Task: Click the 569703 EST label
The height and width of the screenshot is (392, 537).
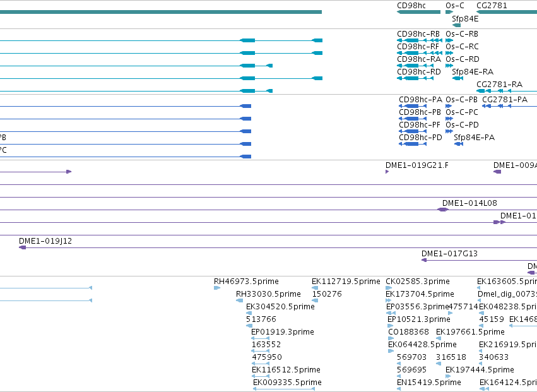Action: pos(411,357)
